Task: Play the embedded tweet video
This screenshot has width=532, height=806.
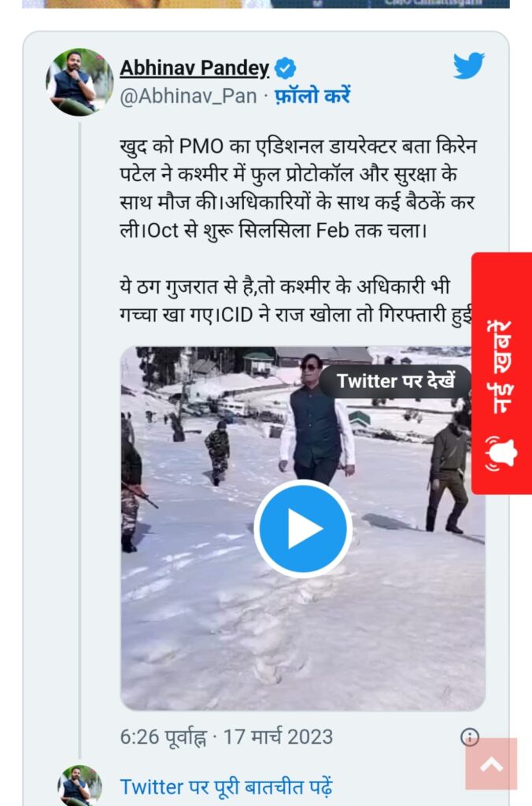Action: click(x=303, y=528)
